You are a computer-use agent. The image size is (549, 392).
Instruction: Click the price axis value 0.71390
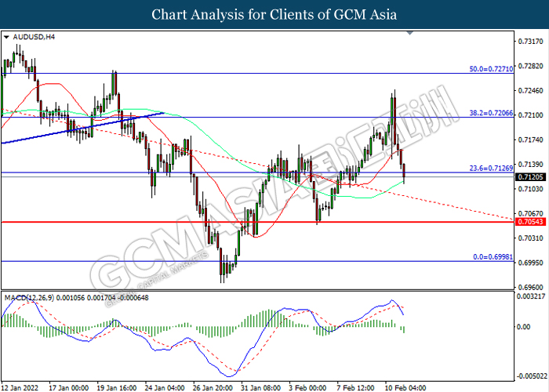530,165
